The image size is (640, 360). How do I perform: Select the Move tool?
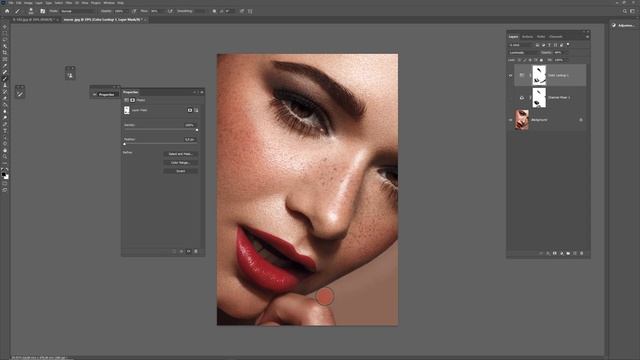point(5,26)
